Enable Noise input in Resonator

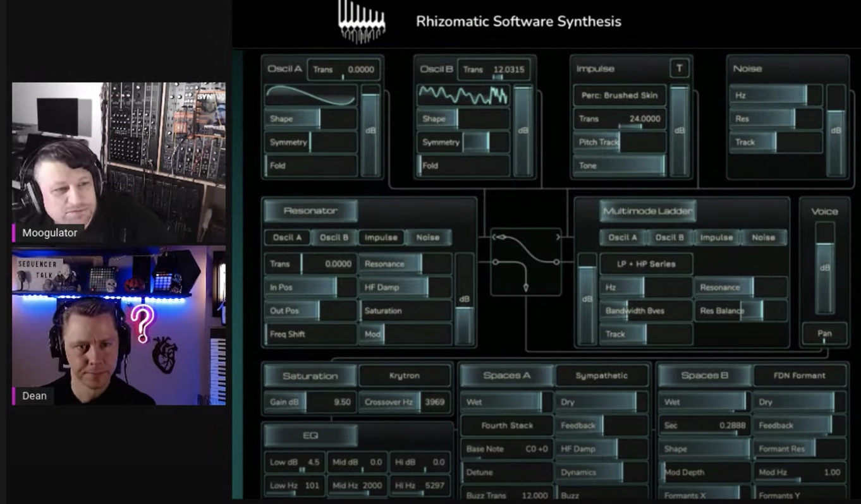pos(428,237)
